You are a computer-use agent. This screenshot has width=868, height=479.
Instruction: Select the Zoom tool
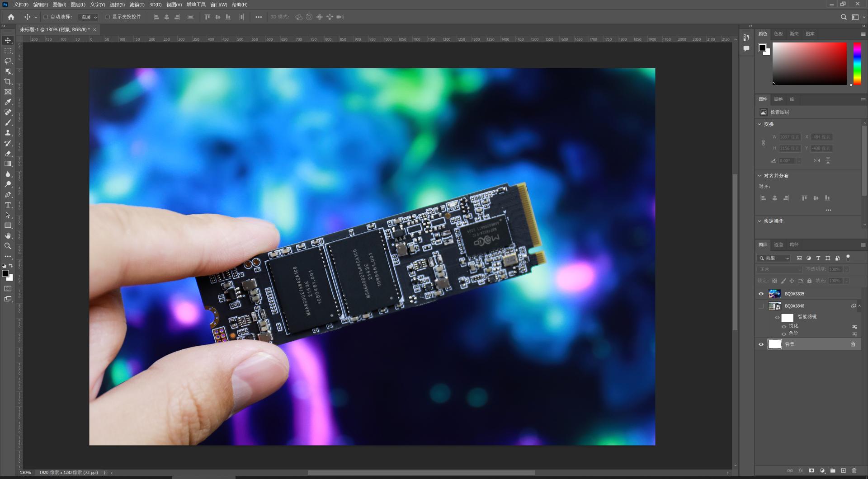click(8, 246)
